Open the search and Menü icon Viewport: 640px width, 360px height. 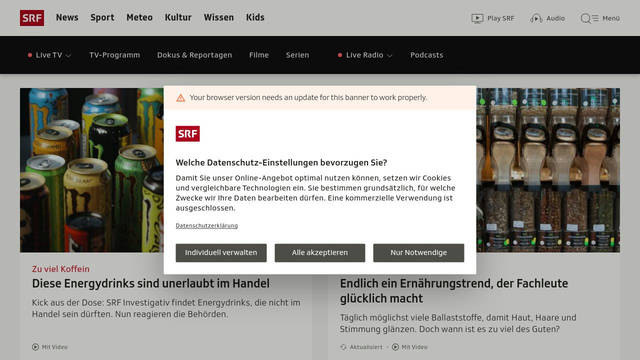pos(589,18)
